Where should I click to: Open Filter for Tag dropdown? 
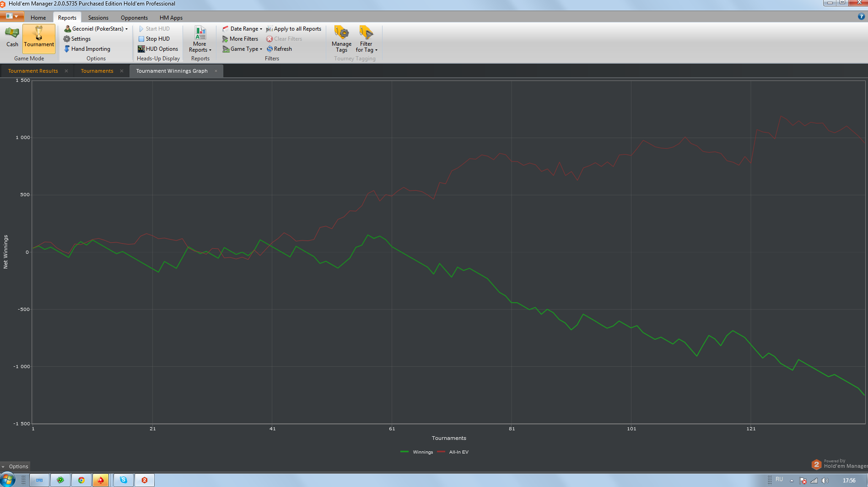click(x=367, y=38)
